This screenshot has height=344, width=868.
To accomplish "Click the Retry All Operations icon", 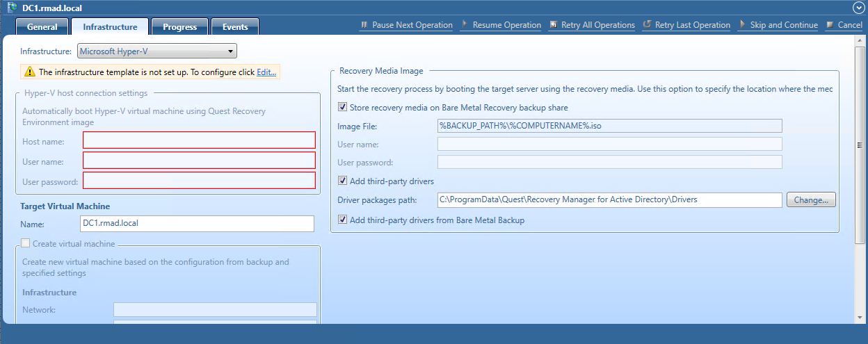I will pyautogui.click(x=553, y=25).
